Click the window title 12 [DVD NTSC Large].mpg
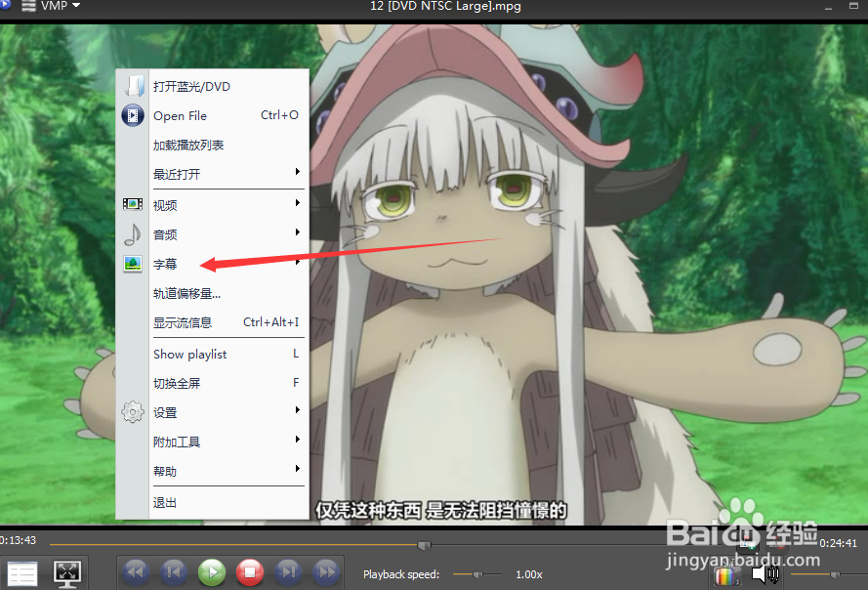This screenshot has width=868, height=590. 445,6
